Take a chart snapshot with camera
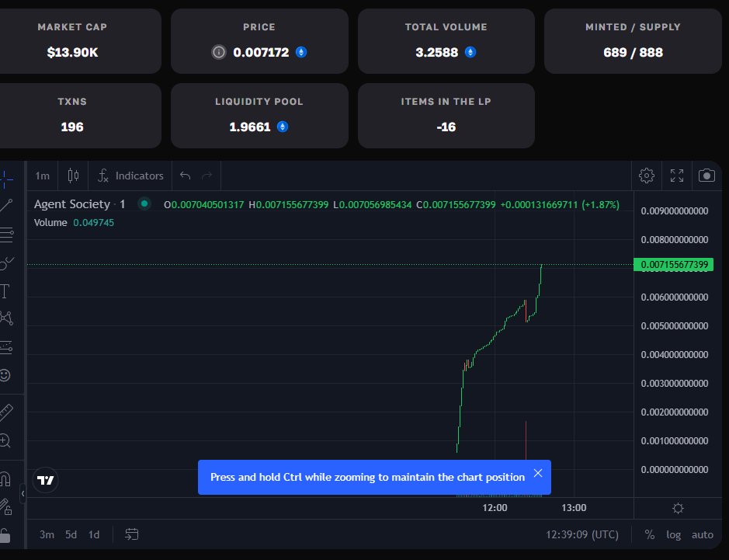 coord(706,176)
